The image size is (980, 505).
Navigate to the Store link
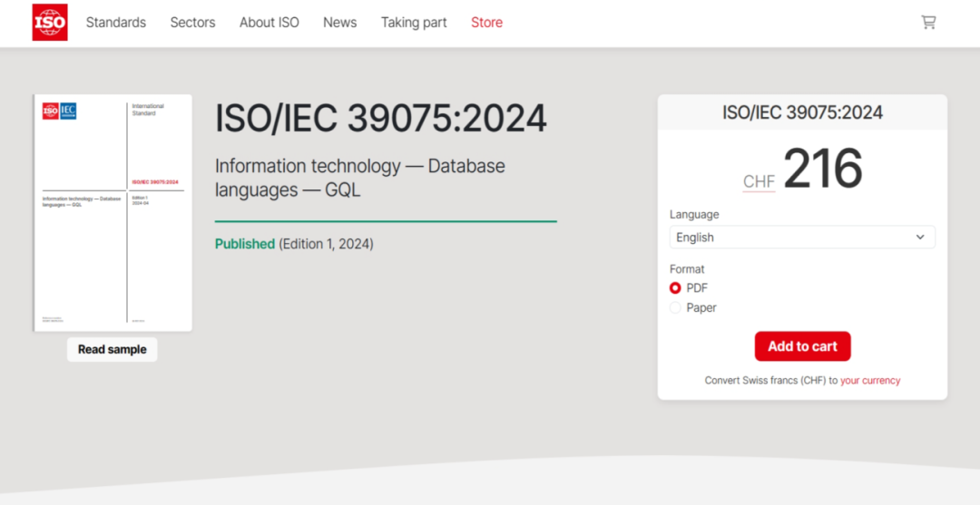[x=486, y=23]
